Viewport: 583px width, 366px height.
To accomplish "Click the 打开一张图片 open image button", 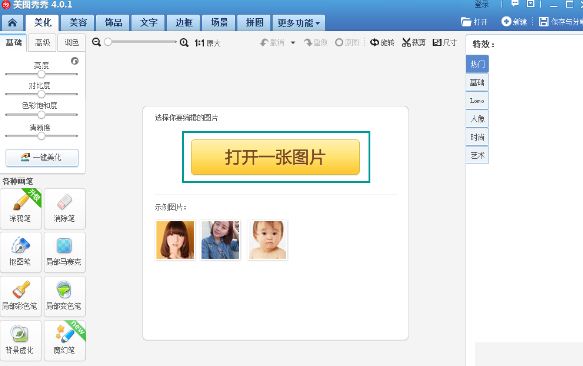I will [276, 157].
